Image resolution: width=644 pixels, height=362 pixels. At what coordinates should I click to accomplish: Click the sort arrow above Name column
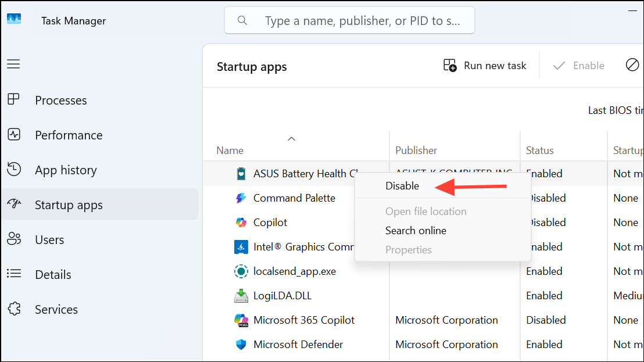(291, 139)
